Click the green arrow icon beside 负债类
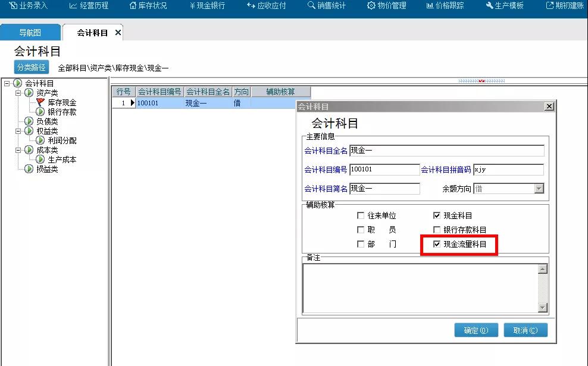 pos(29,121)
